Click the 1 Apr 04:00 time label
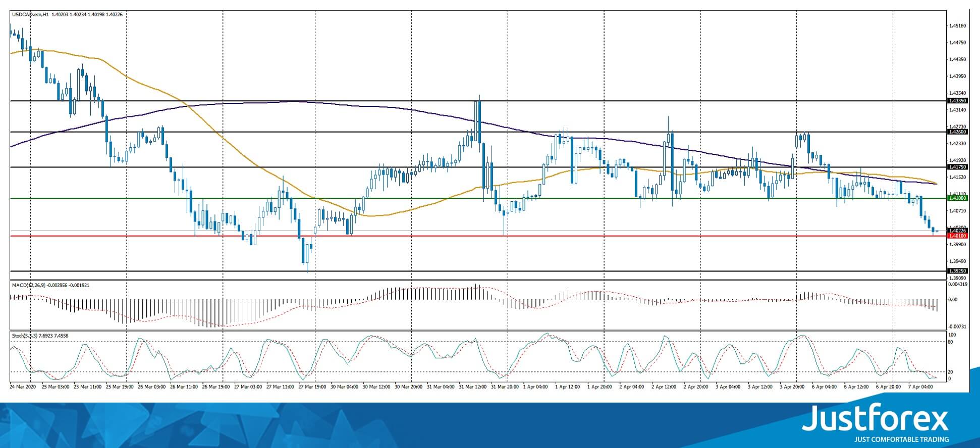Screen dimensions: 980x448 pyautogui.click(x=536, y=386)
